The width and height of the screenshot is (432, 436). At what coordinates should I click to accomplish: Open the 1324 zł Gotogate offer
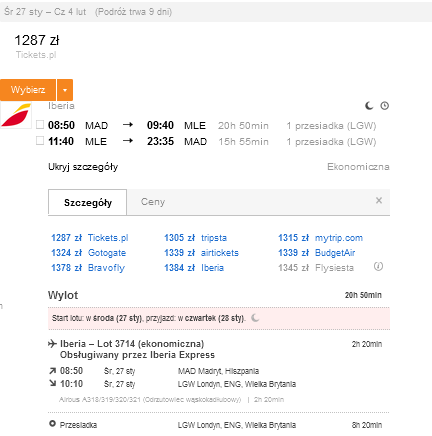89,253
